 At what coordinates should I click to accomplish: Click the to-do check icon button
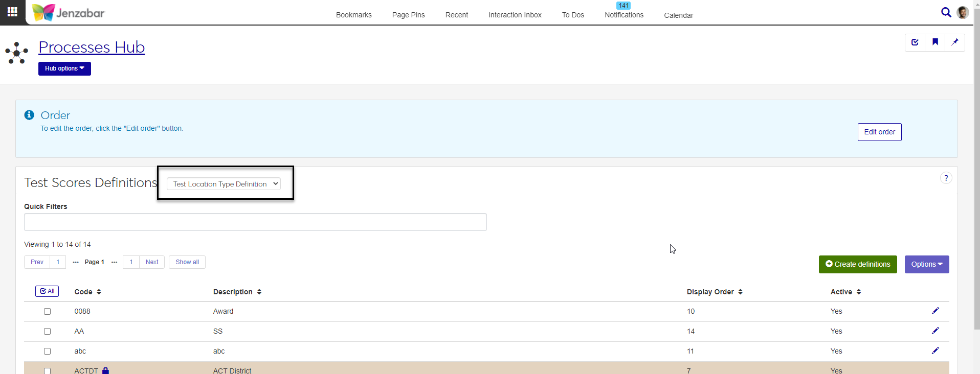pyautogui.click(x=915, y=42)
